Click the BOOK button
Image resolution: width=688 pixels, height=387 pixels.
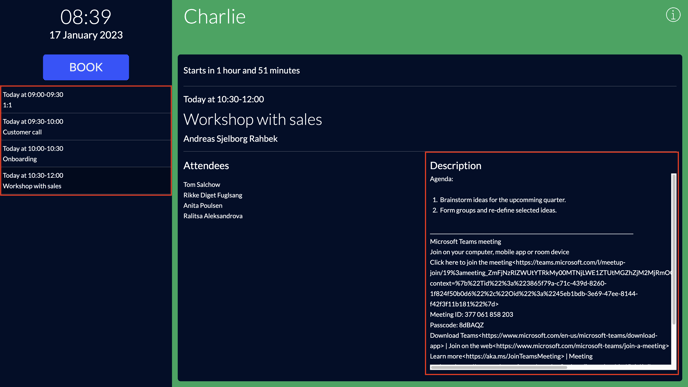tap(86, 67)
